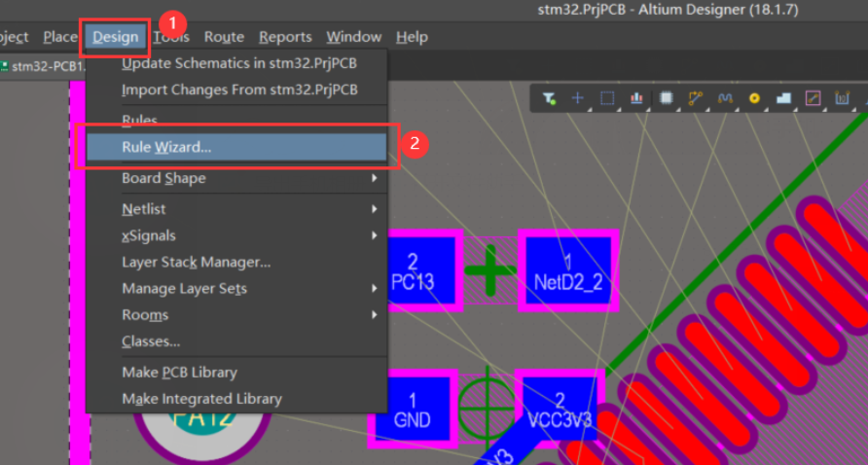Expand the Rooms submenu

click(x=236, y=315)
